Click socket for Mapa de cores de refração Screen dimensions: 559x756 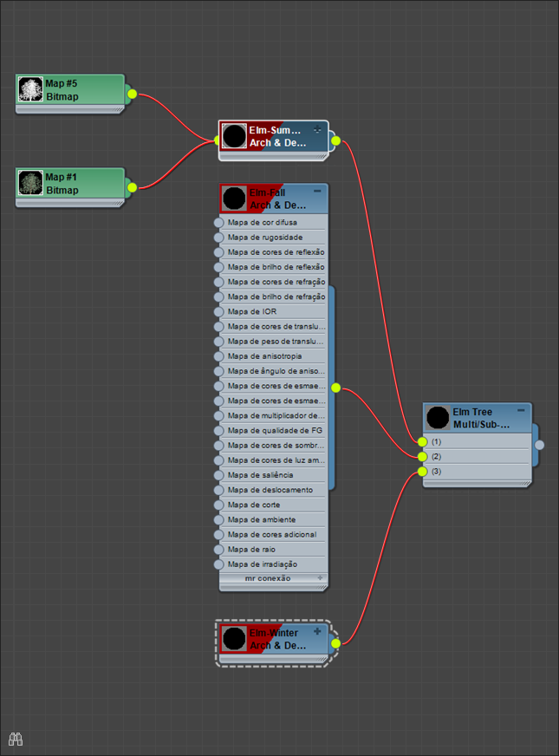click(x=218, y=282)
